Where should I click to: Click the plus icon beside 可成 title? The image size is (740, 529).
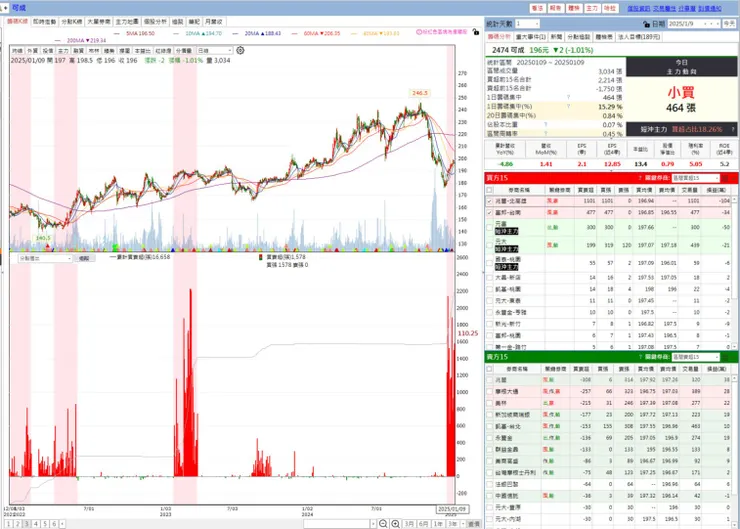[6, 8]
